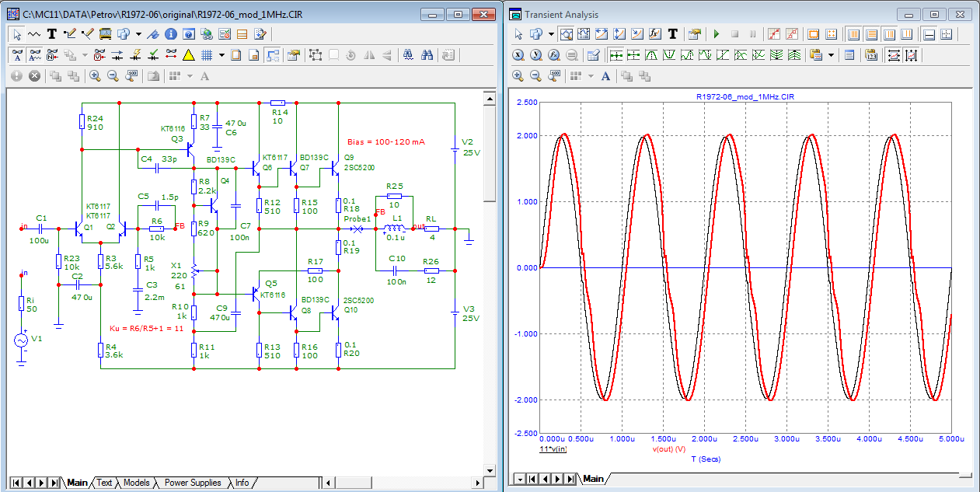980x492 pixels.
Task: Zoom out in the Transient Analysis window
Action: tap(535, 76)
